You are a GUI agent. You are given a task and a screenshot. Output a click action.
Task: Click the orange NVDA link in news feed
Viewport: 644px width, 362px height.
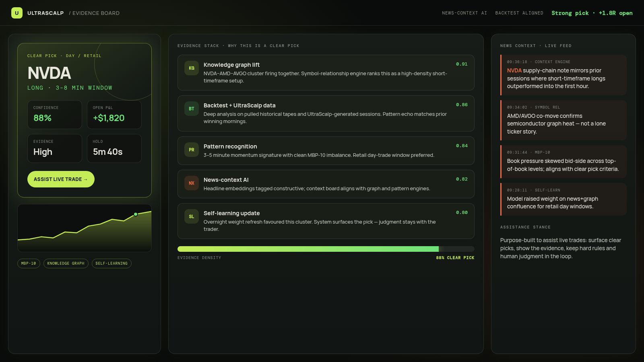pyautogui.click(x=514, y=70)
